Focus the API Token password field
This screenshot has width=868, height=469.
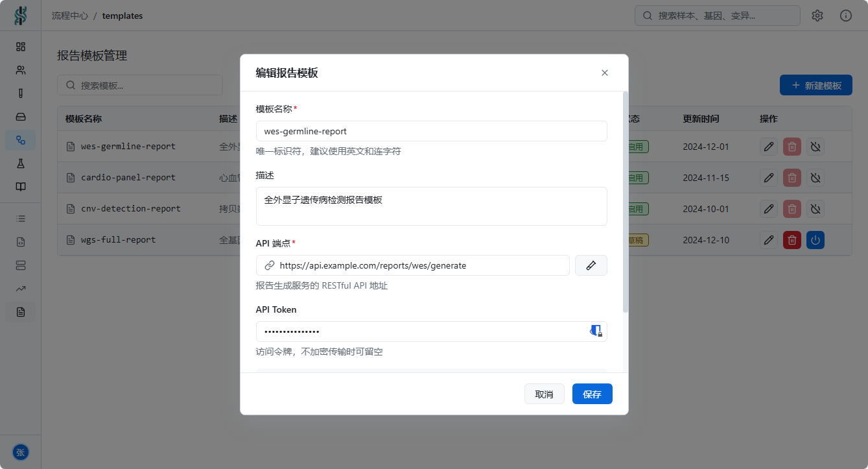point(432,331)
